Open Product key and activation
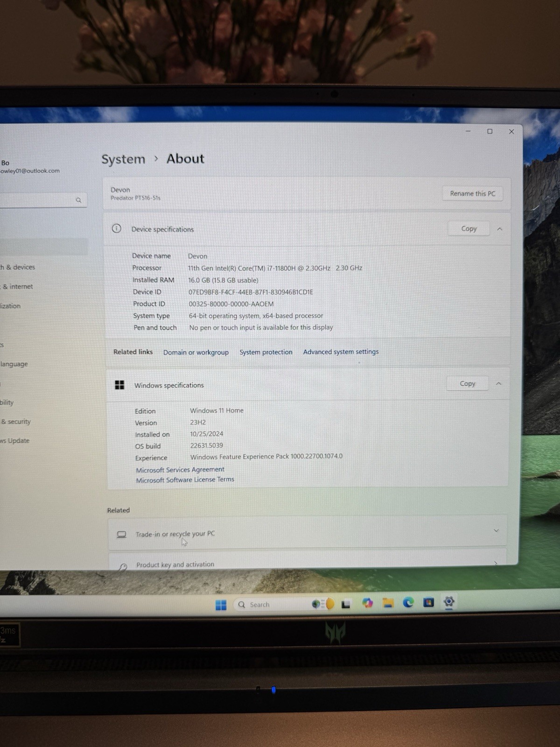 click(x=308, y=560)
